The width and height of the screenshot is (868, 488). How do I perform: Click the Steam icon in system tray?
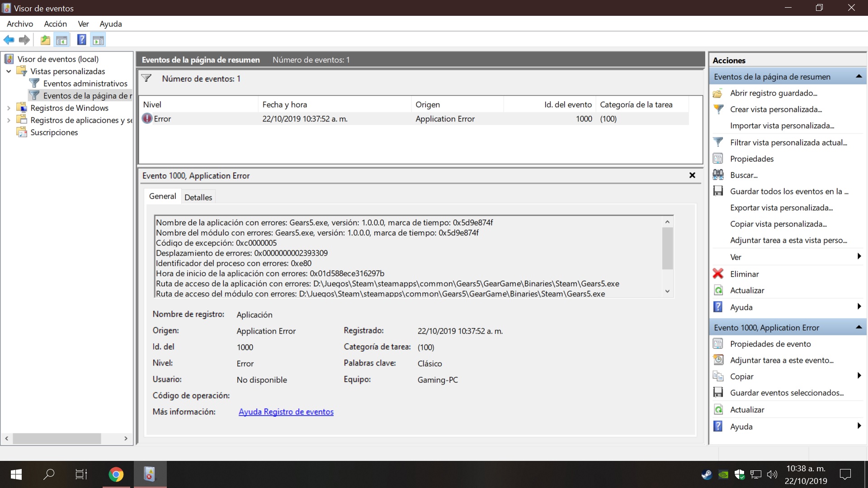click(x=706, y=474)
